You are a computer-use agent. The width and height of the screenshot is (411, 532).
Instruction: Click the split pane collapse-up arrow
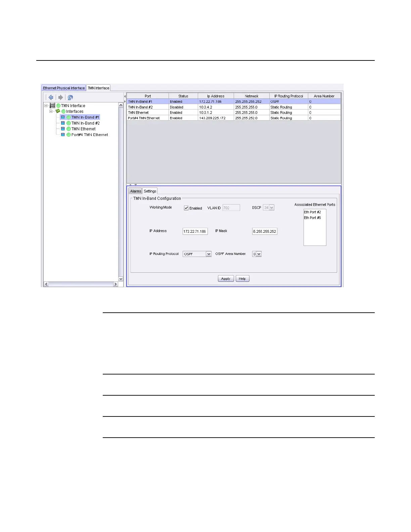(x=131, y=185)
